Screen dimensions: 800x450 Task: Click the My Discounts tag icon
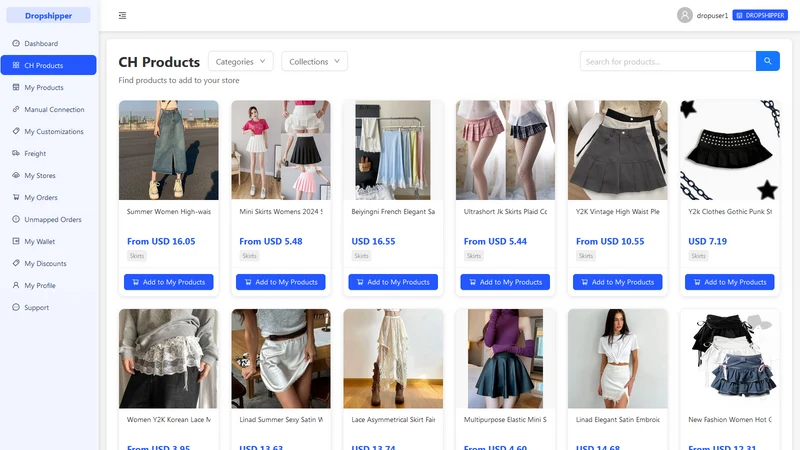coord(16,263)
